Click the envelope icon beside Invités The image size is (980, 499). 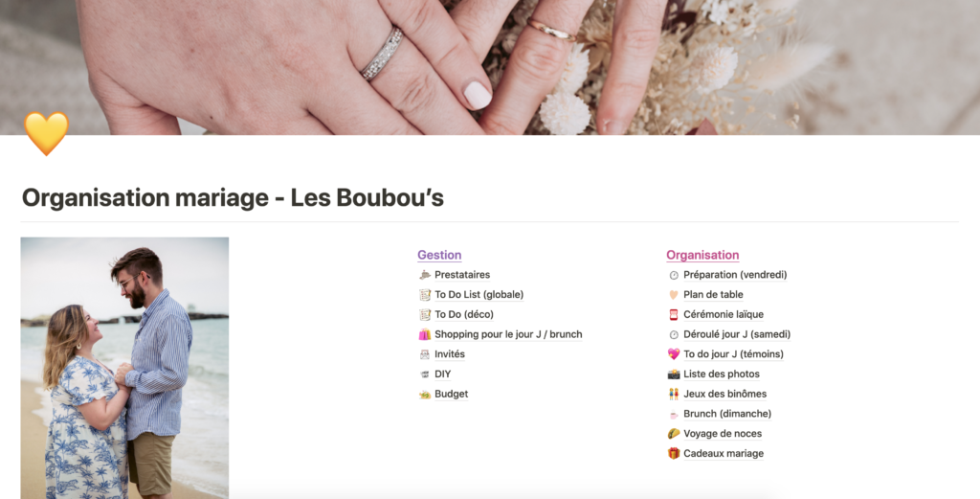tap(424, 354)
